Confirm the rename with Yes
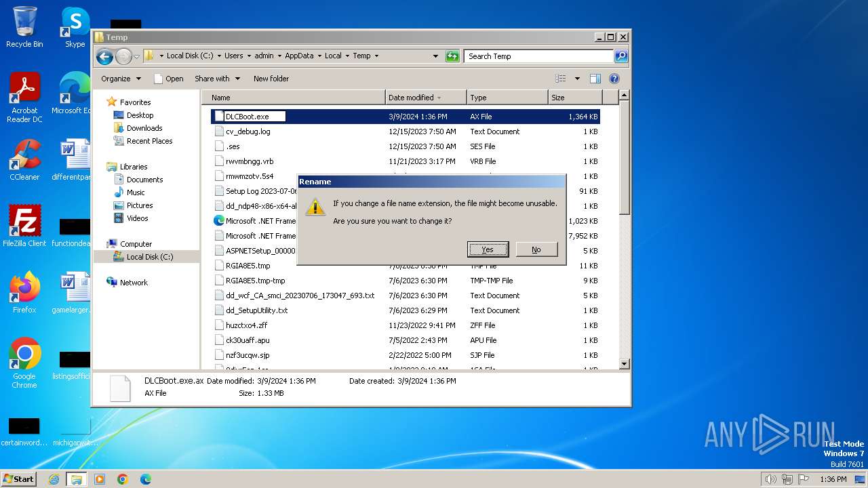This screenshot has height=488, width=868. click(x=488, y=249)
